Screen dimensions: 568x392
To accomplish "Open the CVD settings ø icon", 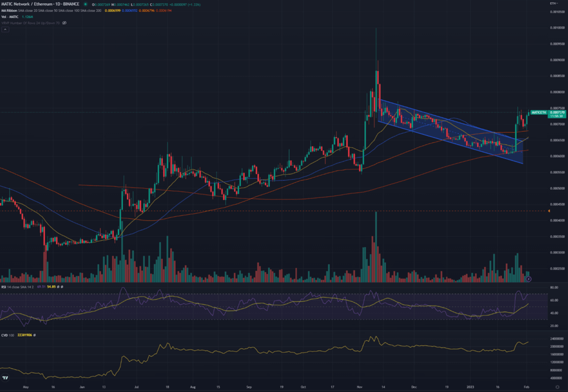I will coord(34,335).
